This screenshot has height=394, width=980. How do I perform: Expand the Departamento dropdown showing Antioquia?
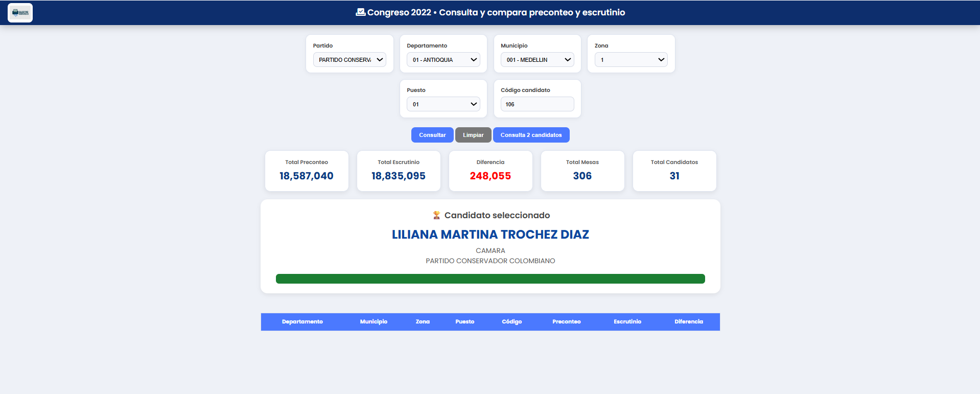pyautogui.click(x=443, y=60)
